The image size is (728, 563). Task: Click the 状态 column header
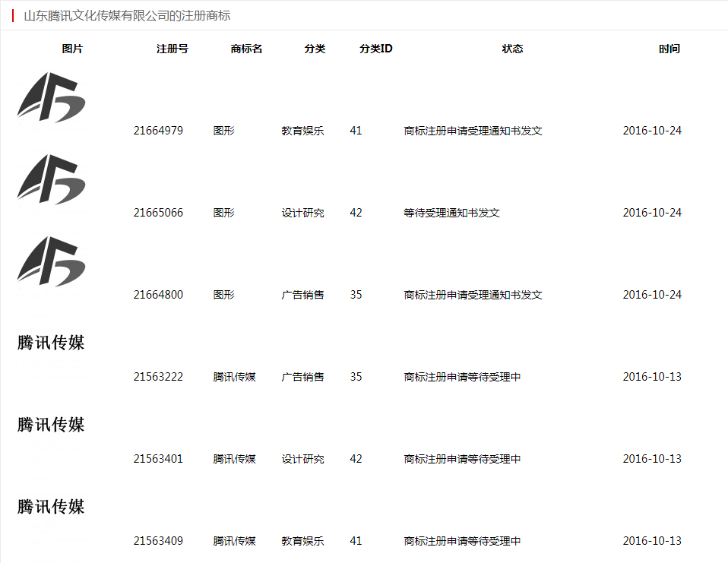(513, 49)
